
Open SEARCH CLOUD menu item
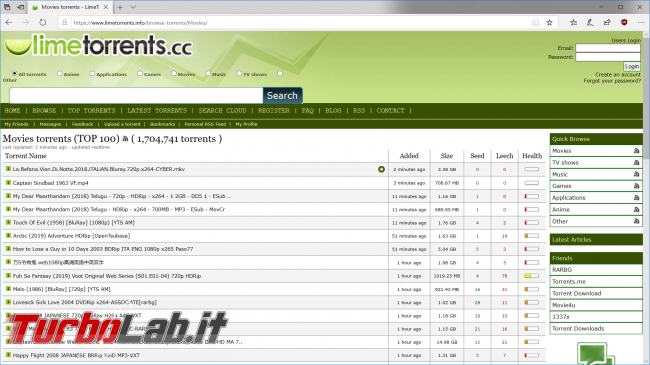click(x=222, y=111)
